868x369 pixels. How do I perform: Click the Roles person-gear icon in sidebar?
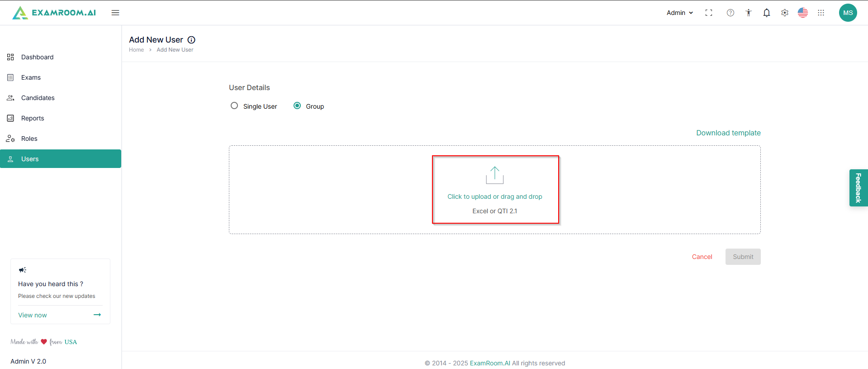click(10, 139)
